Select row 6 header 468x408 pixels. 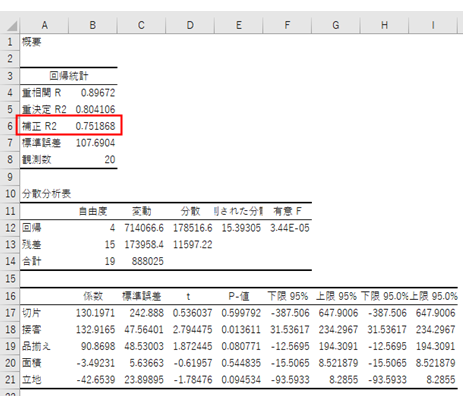tap(10, 126)
